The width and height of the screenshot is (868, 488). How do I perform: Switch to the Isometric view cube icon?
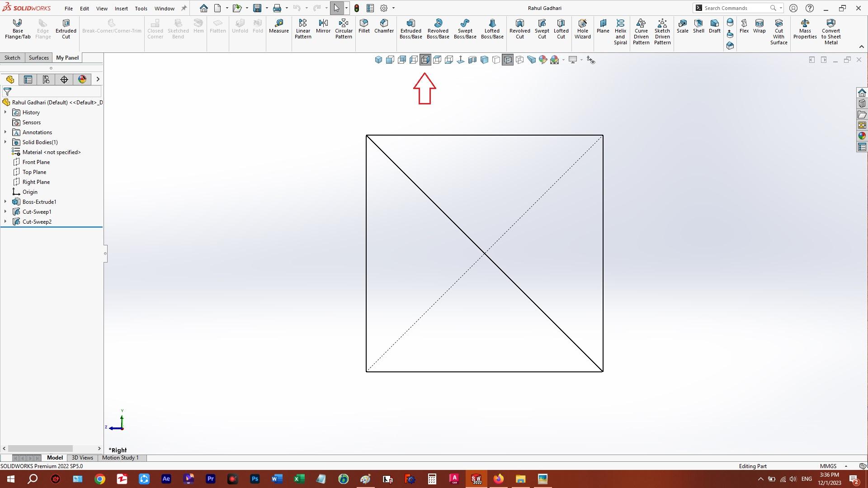[x=378, y=60]
